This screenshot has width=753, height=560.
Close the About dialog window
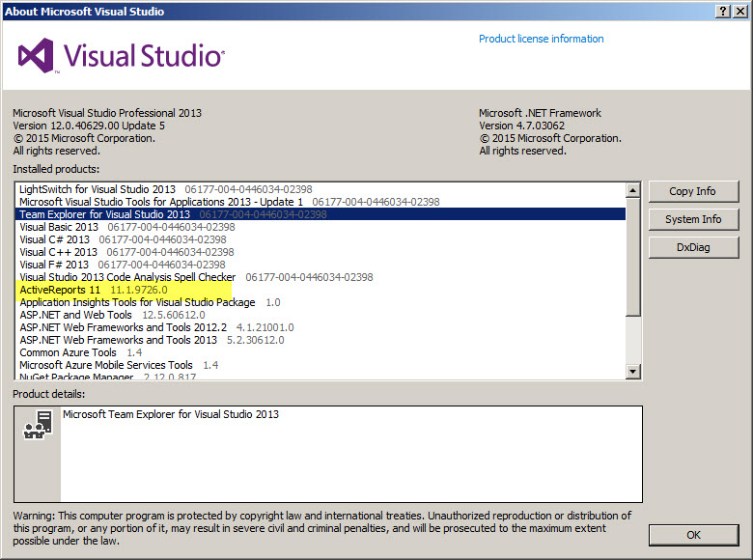(740, 11)
